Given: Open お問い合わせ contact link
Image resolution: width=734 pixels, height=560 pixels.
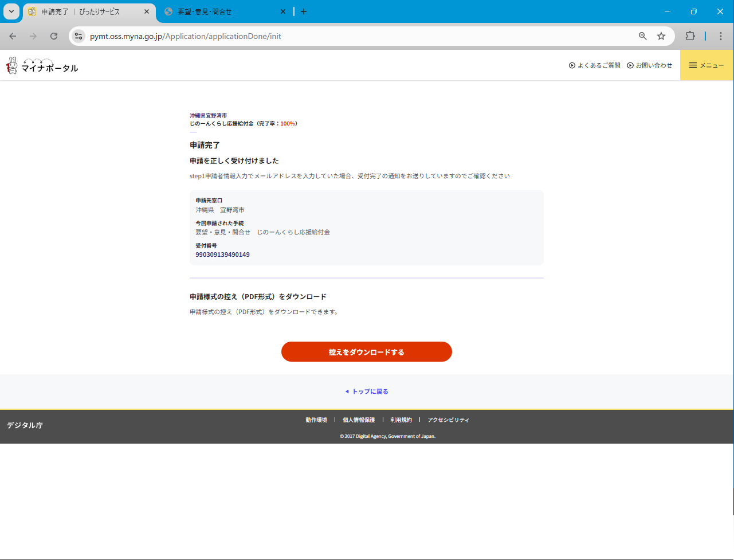Looking at the screenshot, I should (649, 65).
